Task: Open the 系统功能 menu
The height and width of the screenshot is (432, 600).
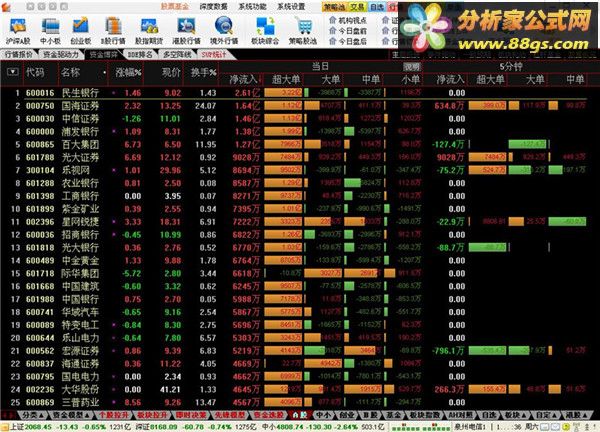Action: (252, 7)
